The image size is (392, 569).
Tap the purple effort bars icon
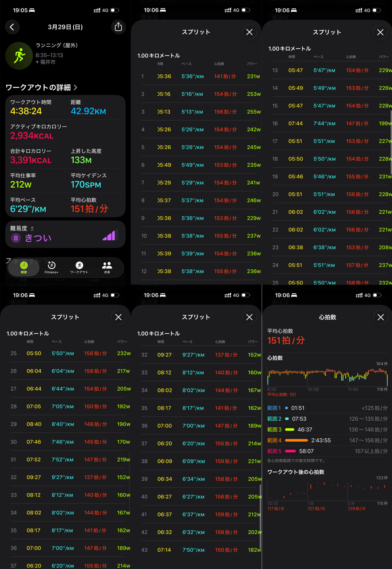click(109, 236)
